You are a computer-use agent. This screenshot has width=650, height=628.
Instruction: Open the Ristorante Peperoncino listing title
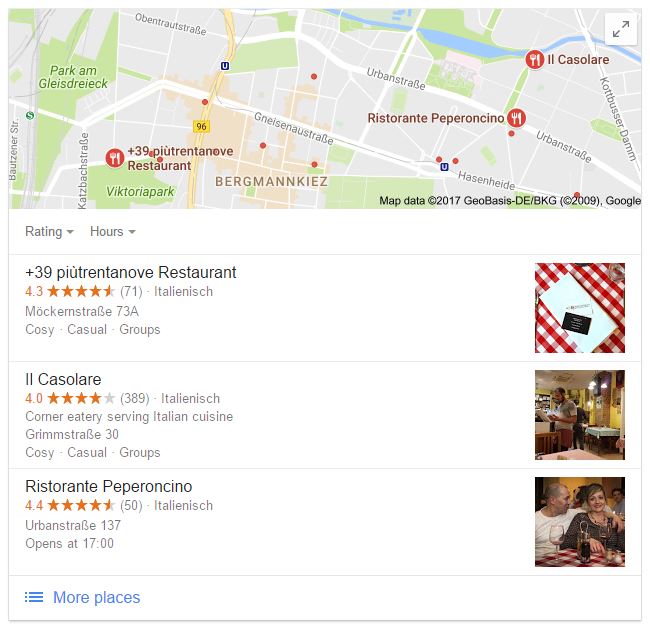(109, 486)
